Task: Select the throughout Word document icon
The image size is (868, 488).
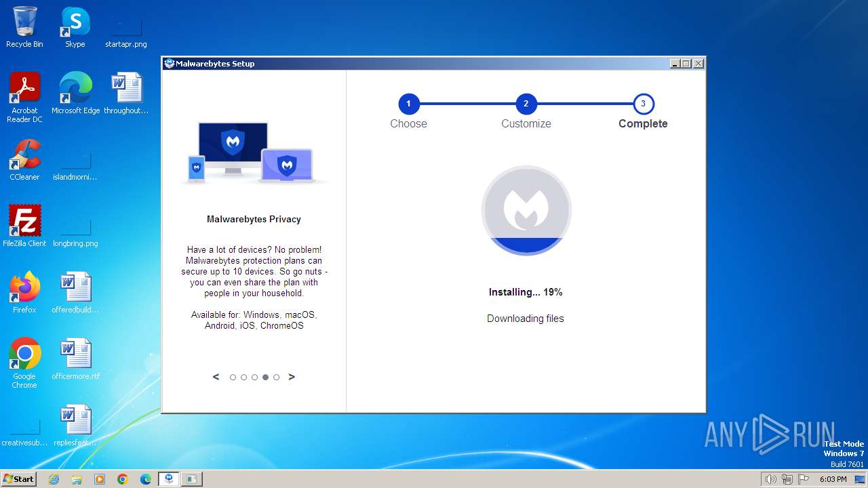Action: pos(126,94)
